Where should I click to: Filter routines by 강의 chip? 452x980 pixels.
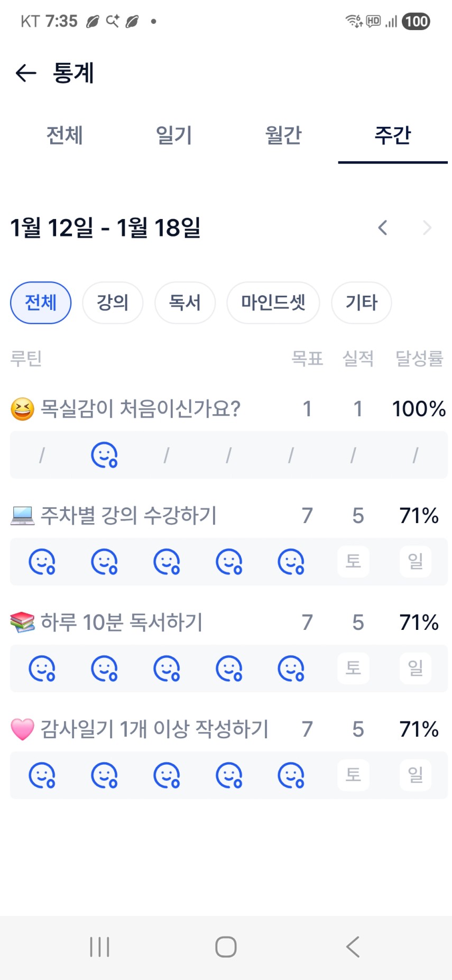[113, 303]
